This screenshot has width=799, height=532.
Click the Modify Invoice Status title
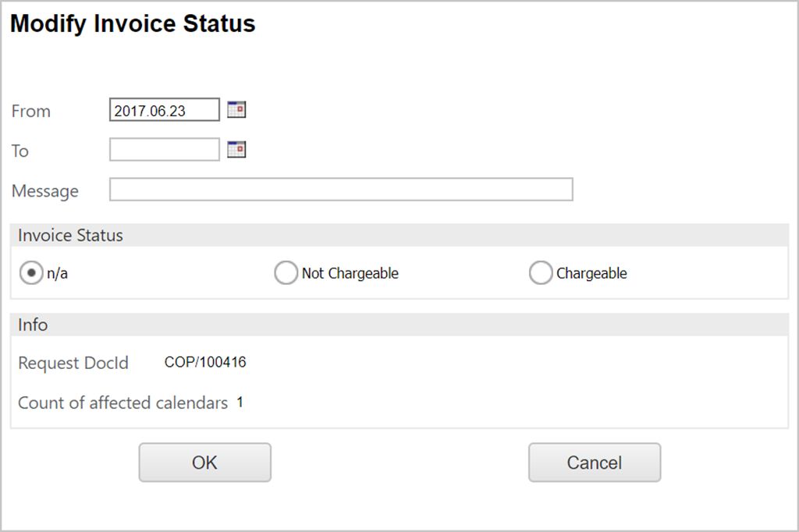[x=133, y=24]
